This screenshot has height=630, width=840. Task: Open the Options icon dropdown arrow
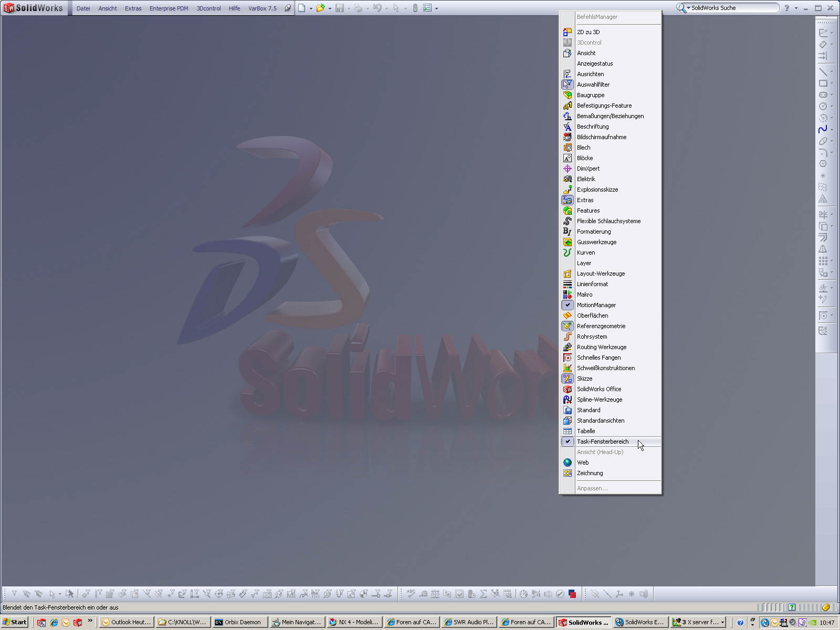[436, 8]
